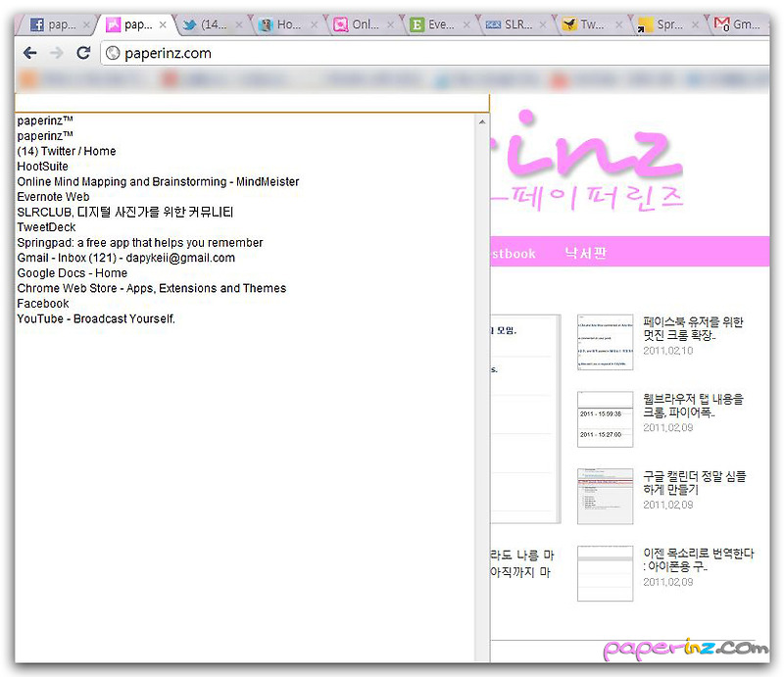The image size is (784, 677).
Task: Click the pink paperinz favicon on active tab
Action: click(x=113, y=24)
